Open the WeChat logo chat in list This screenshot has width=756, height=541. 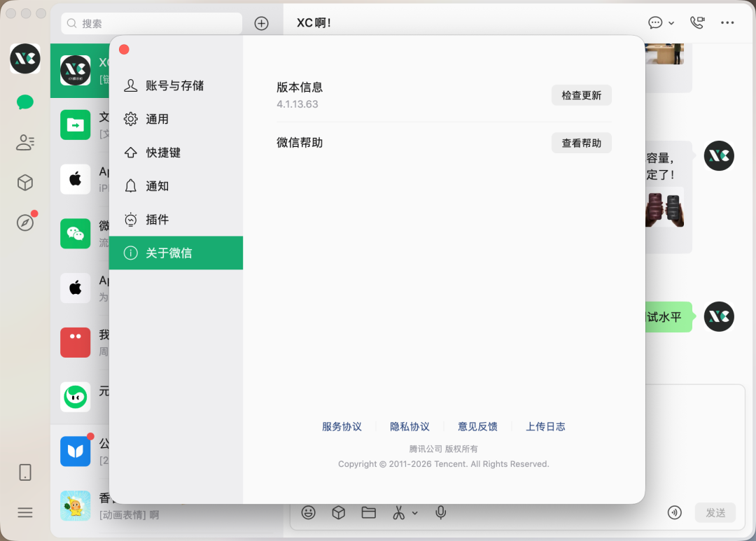tap(80, 234)
